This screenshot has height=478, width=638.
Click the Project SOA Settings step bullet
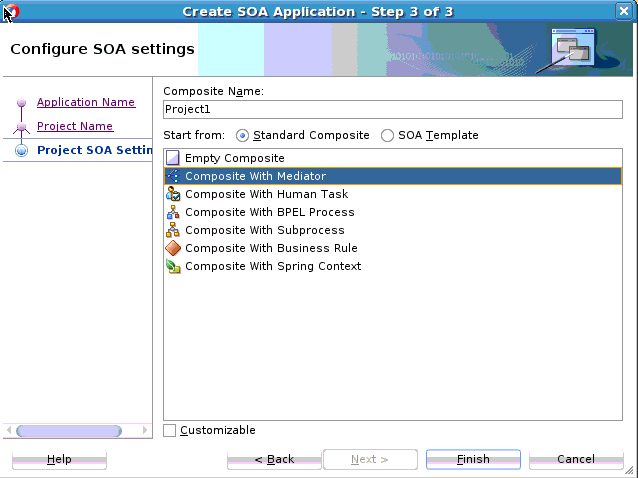pos(22,150)
